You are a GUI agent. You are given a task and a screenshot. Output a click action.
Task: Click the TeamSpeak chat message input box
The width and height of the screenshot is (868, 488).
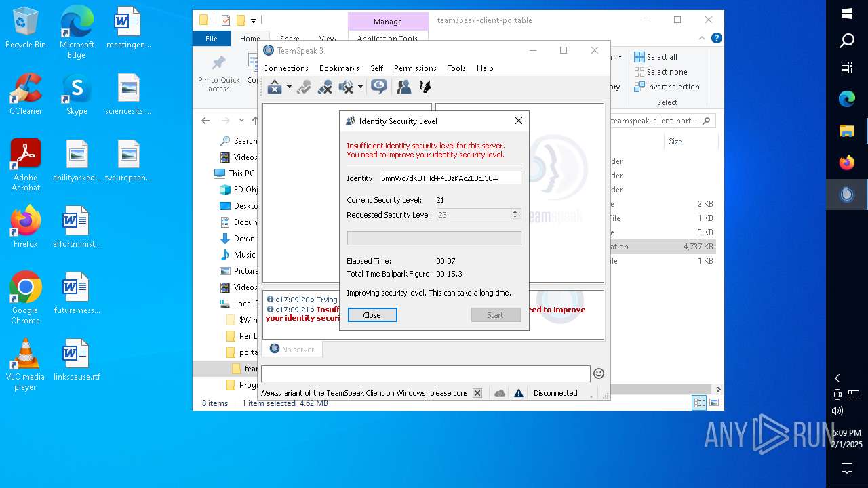coord(426,373)
